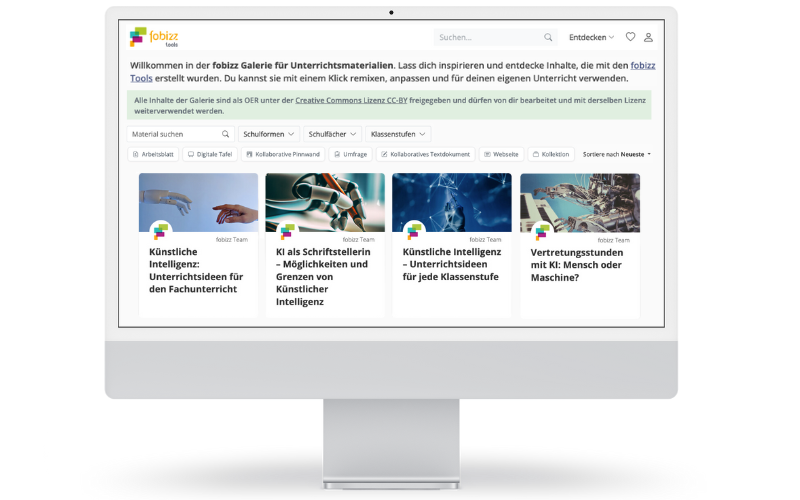Toggle the Digitale Tafel filter
Image resolution: width=800 pixels, height=500 pixels.
(210, 155)
